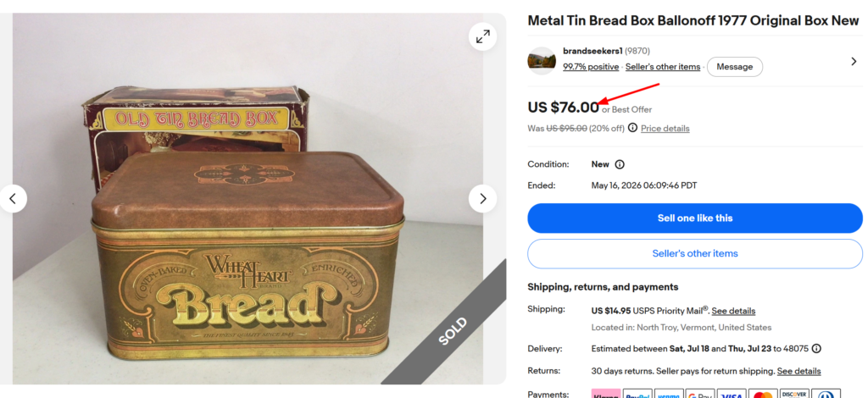The height and width of the screenshot is (398, 868).
Task: Advance to the next product photo
Action: pyautogui.click(x=482, y=198)
